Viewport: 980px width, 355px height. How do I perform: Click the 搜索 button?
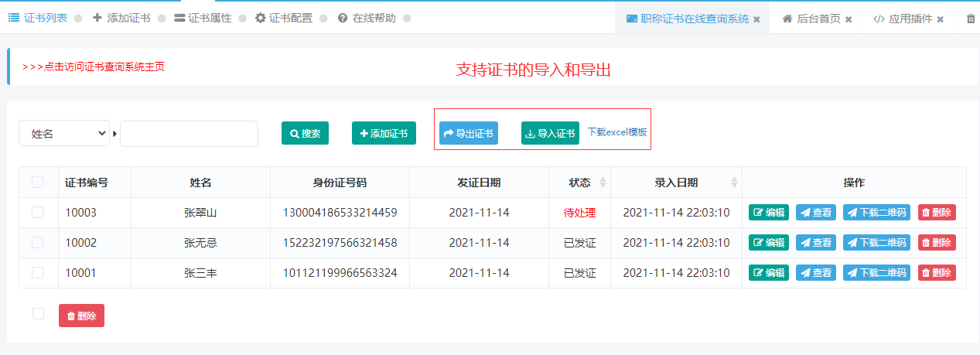click(x=305, y=133)
